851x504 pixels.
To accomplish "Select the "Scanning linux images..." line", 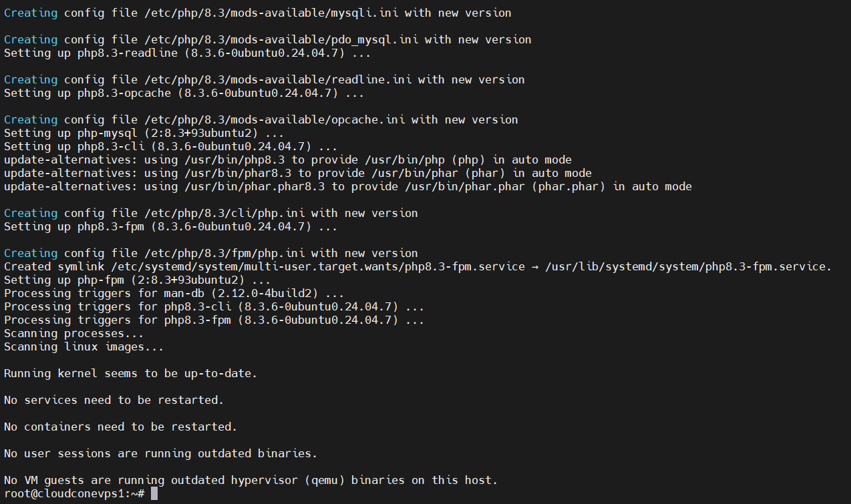I will coord(83,346).
